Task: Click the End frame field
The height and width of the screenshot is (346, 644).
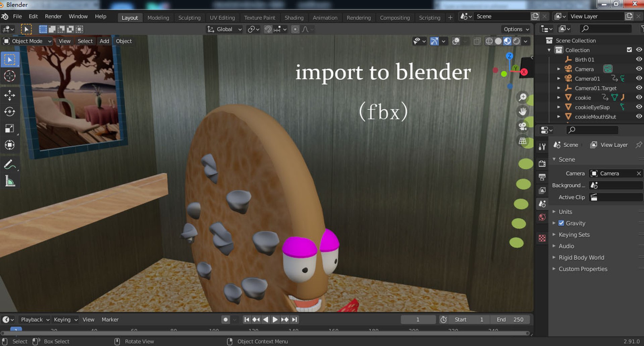Action: point(511,320)
